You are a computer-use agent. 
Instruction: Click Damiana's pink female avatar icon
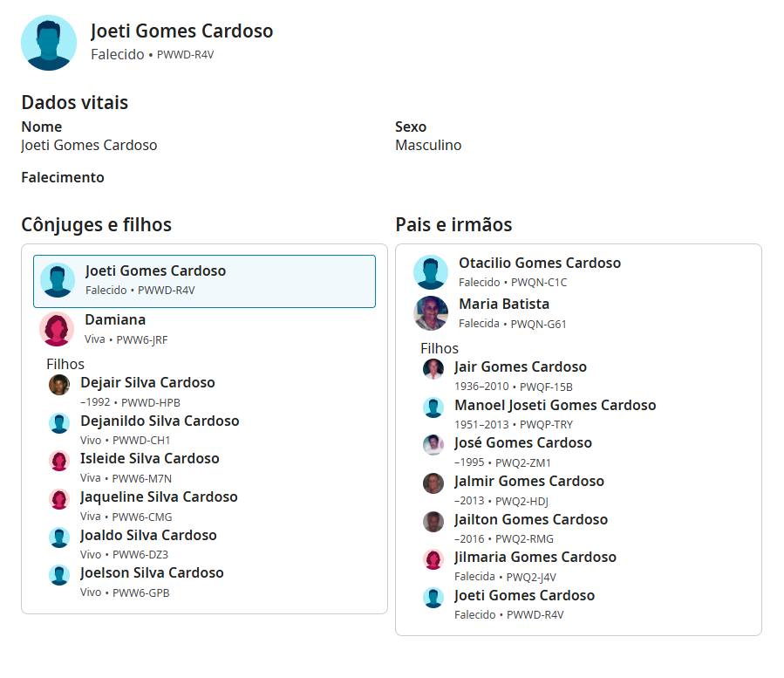click(x=57, y=329)
